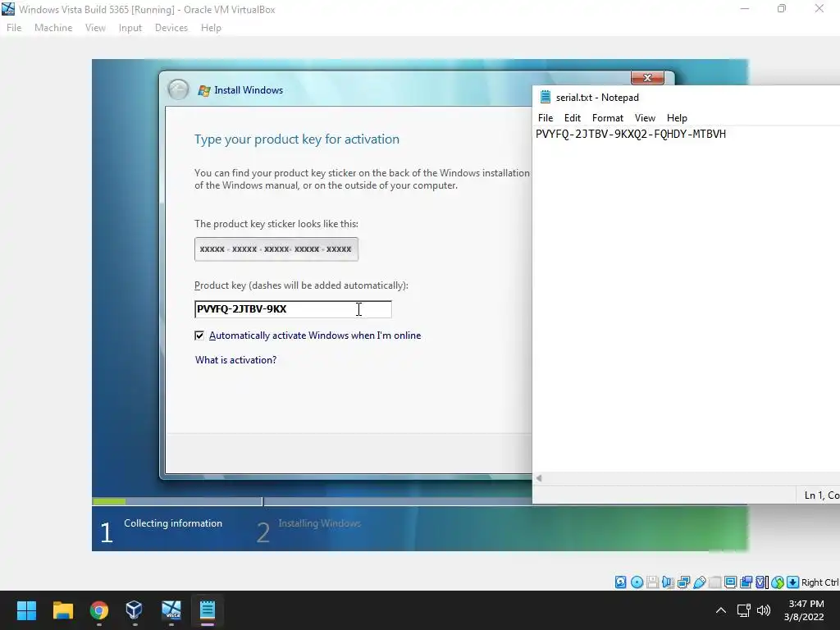The height and width of the screenshot is (630, 840).
Task: Open VirtualBox Input menu
Action: click(130, 28)
